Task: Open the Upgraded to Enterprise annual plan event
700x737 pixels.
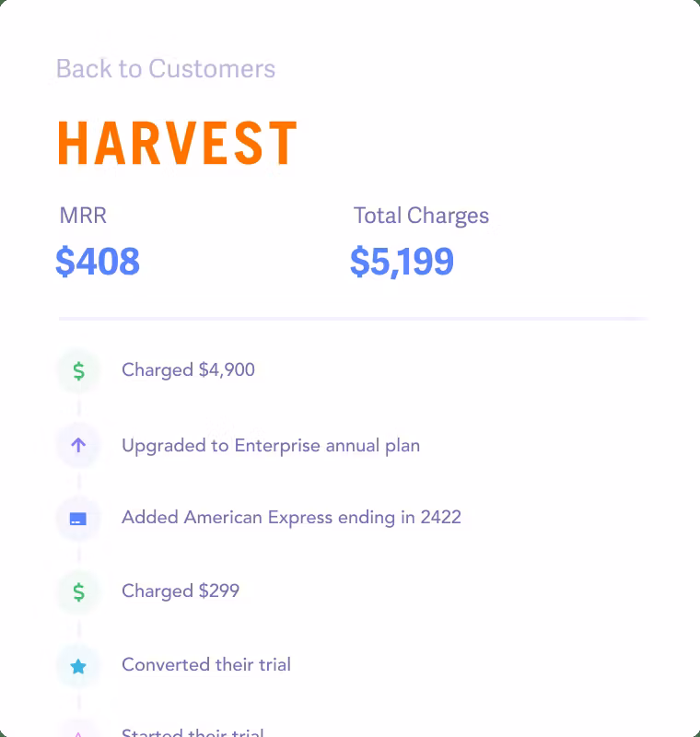Action: pyautogui.click(x=271, y=446)
